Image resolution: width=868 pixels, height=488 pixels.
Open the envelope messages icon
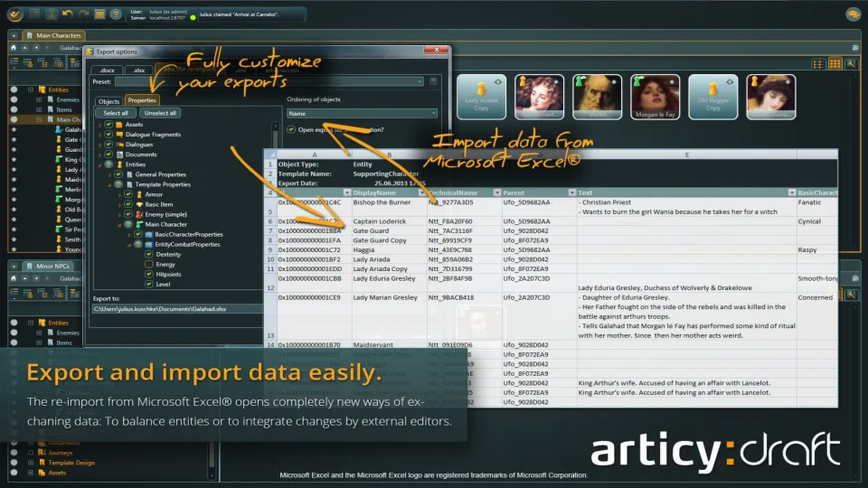click(99, 14)
